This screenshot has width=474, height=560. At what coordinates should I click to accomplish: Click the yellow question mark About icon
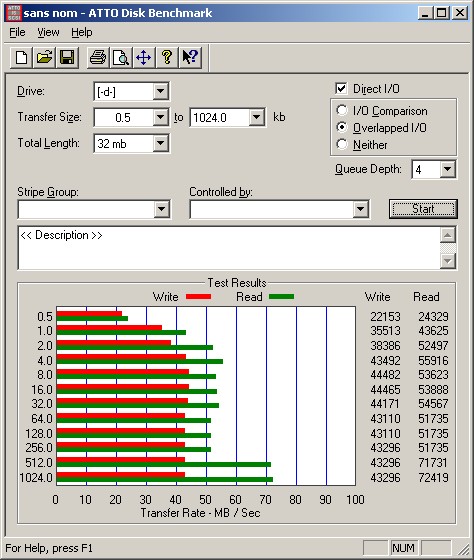(x=167, y=57)
